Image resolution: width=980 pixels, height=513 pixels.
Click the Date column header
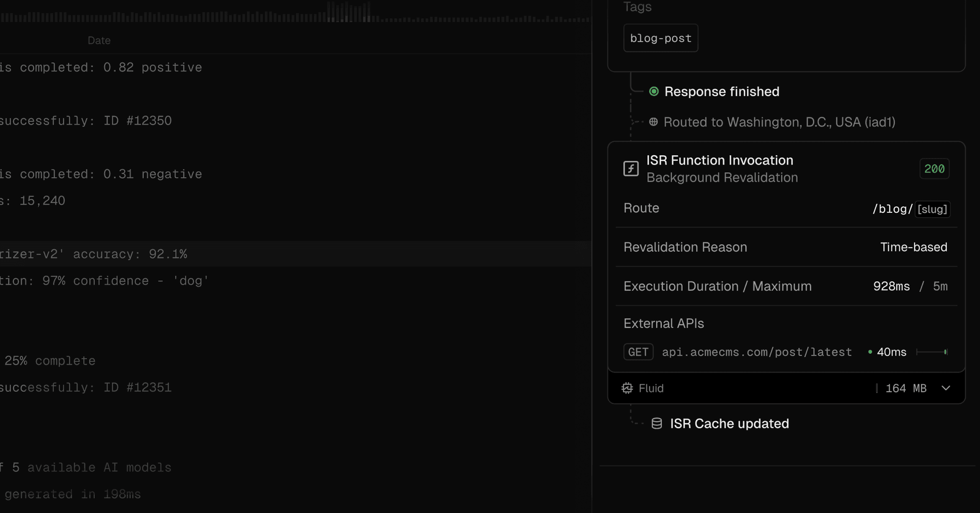[99, 40]
